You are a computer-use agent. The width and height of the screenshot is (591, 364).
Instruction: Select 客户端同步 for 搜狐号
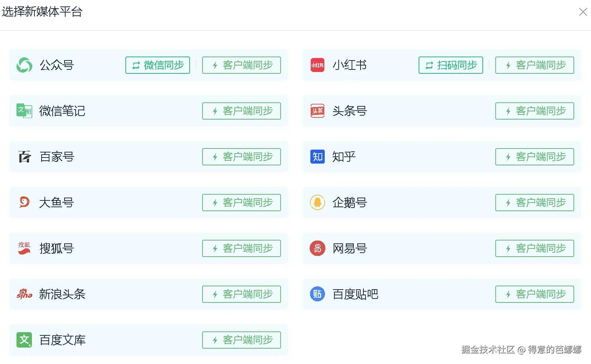tap(242, 248)
